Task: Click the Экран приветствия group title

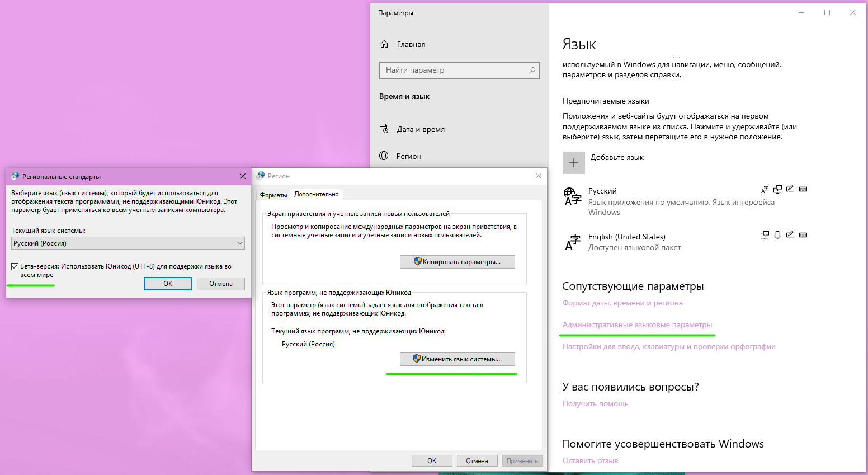Action: (x=358, y=214)
